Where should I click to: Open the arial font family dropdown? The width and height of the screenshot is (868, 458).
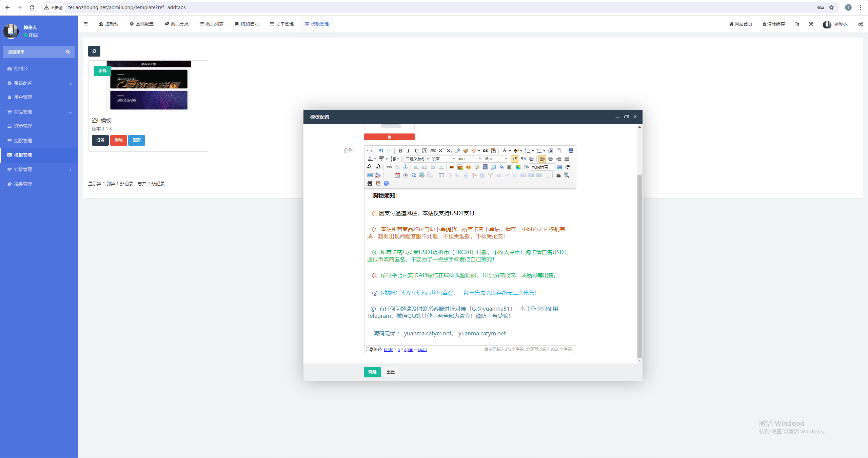click(x=479, y=159)
